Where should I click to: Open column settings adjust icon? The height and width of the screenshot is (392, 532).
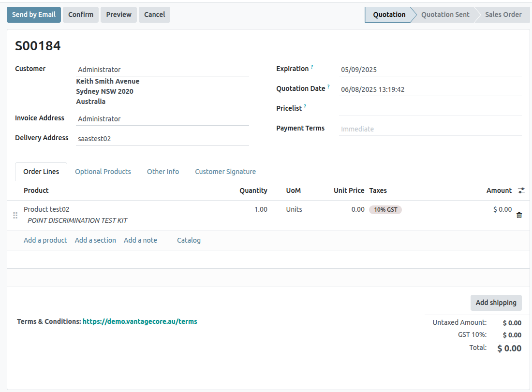521,190
